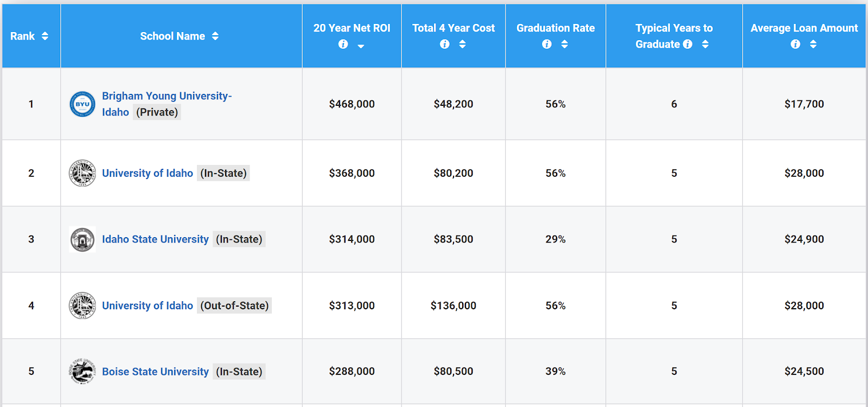Image resolution: width=868 pixels, height=407 pixels.
Task: Open the Brigham Young University-Idaho link
Action: click(167, 96)
